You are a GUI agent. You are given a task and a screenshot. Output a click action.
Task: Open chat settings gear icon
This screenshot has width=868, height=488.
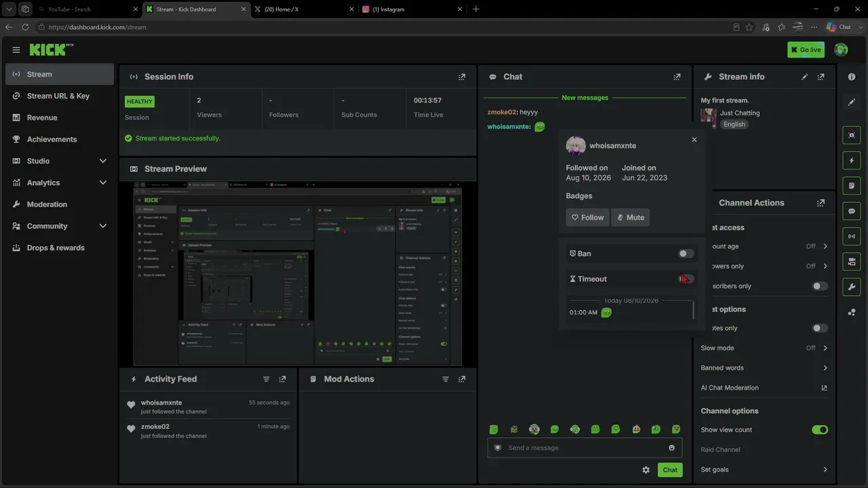[646, 470]
